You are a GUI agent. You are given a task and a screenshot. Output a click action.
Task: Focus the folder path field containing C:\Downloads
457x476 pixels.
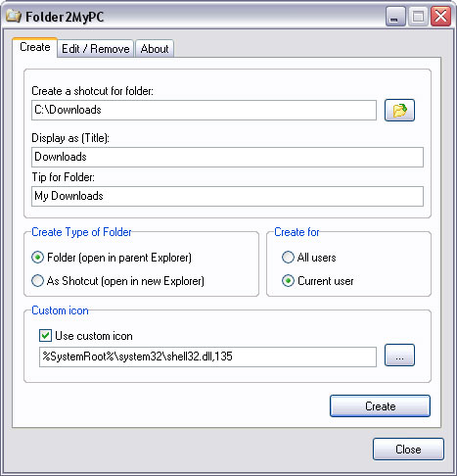(204, 111)
